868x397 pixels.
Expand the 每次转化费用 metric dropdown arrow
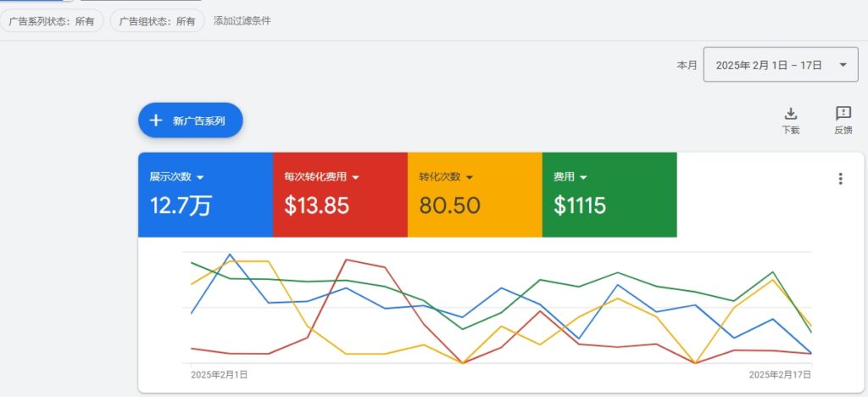356,177
